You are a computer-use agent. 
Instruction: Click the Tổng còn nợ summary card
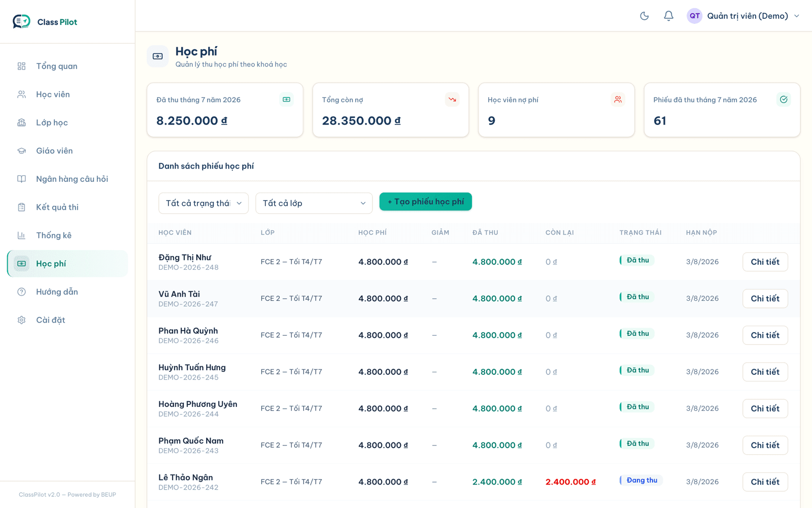pyautogui.click(x=391, y=110)
